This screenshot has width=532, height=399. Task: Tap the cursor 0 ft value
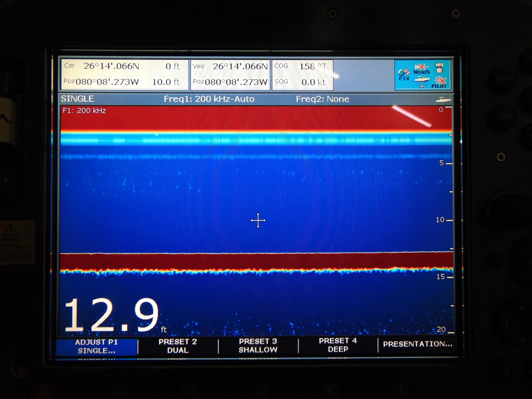(x=172, y=66)
